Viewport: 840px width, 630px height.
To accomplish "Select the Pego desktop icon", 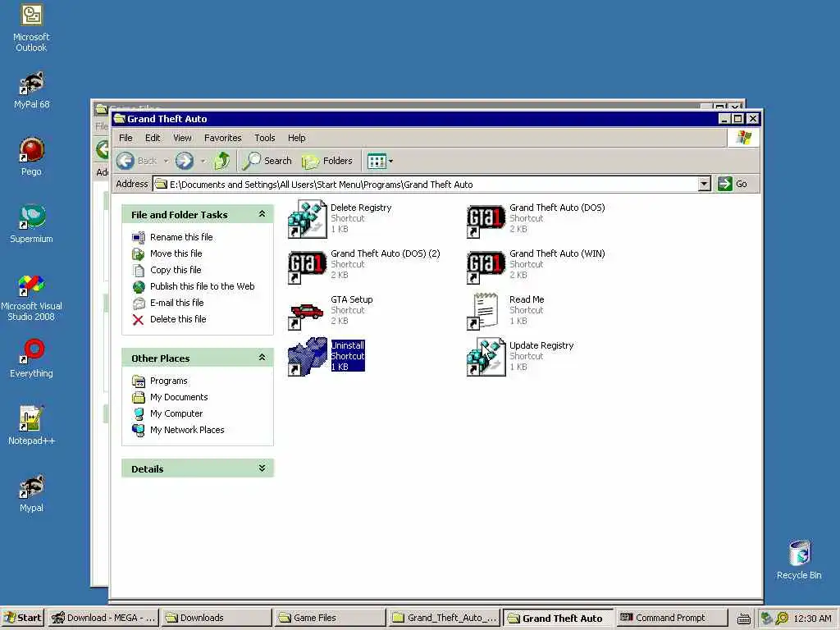I will point(32,157).
